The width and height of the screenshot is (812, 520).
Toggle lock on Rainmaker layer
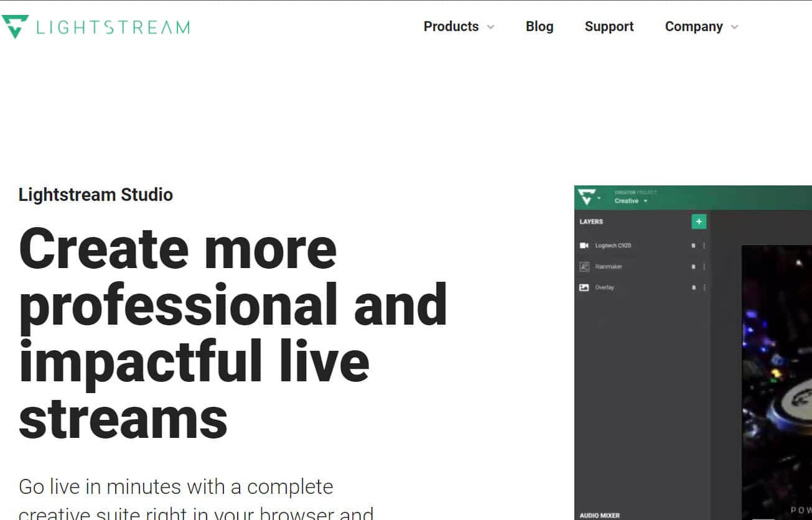click(x=694, y=266)
